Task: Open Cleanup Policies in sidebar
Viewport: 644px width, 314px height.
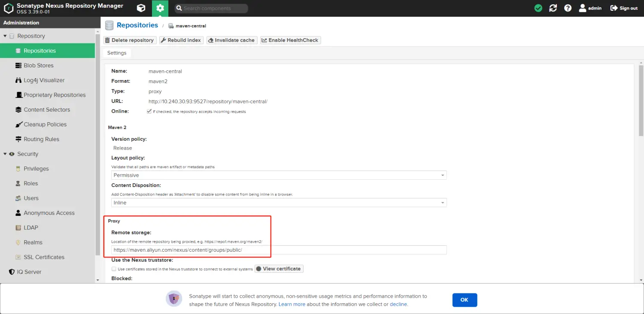Action: [45, 124]
